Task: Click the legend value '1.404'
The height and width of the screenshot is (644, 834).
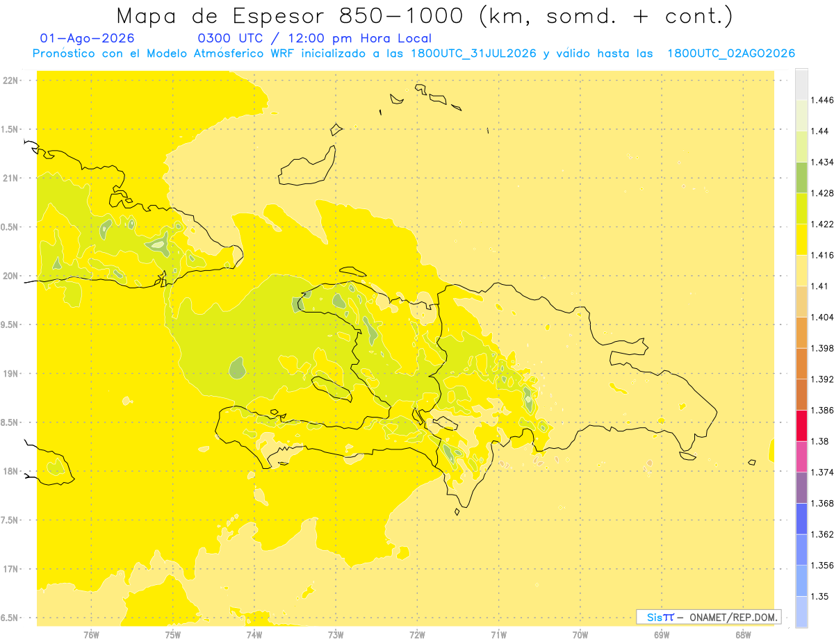Action: pyautogui.click(x=822, y=317)
